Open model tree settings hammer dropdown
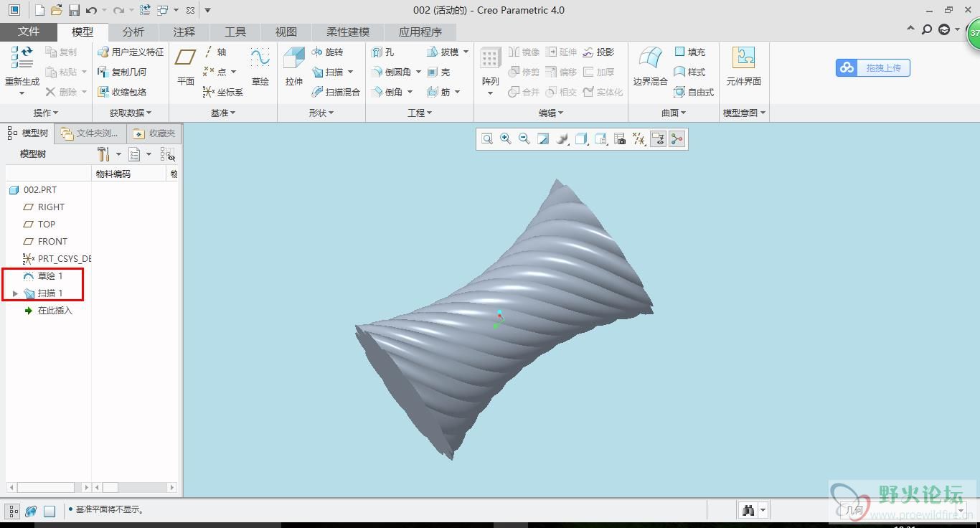This screenshot has height=528, width=980. pyautogui.click(x=109, y=154)
